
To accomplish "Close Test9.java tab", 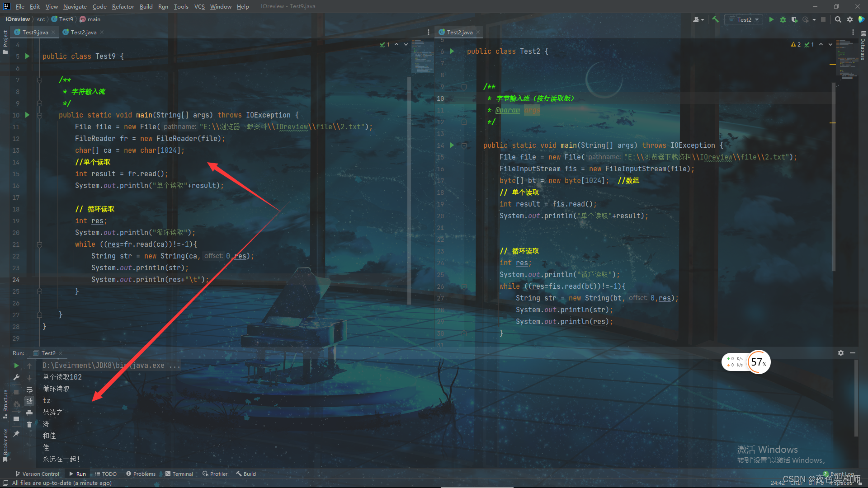I will click(x=53, y=32).
